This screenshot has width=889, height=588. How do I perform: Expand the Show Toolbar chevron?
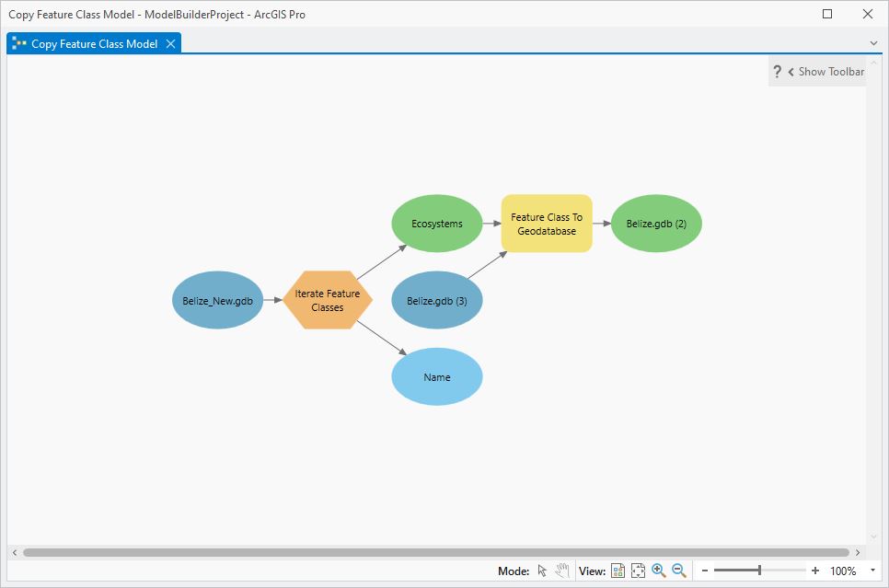[x=793, y=71]
